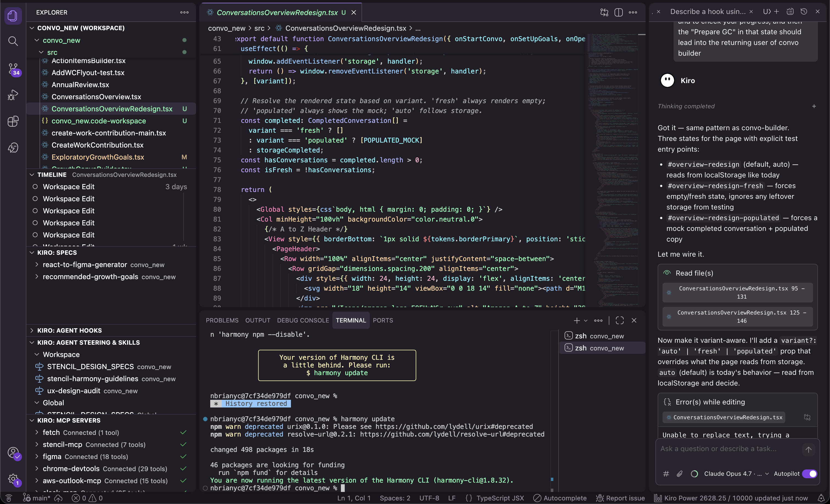Select the 'Describe a hook usin...' chat tab
Image resolution: width=830 pixels, height=504 pixels.
click(708, 12)
